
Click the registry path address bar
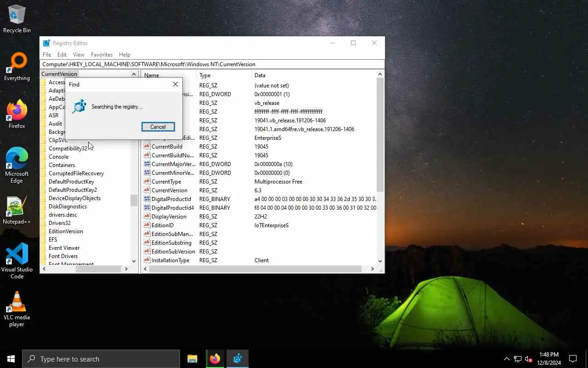coord(212,64)
